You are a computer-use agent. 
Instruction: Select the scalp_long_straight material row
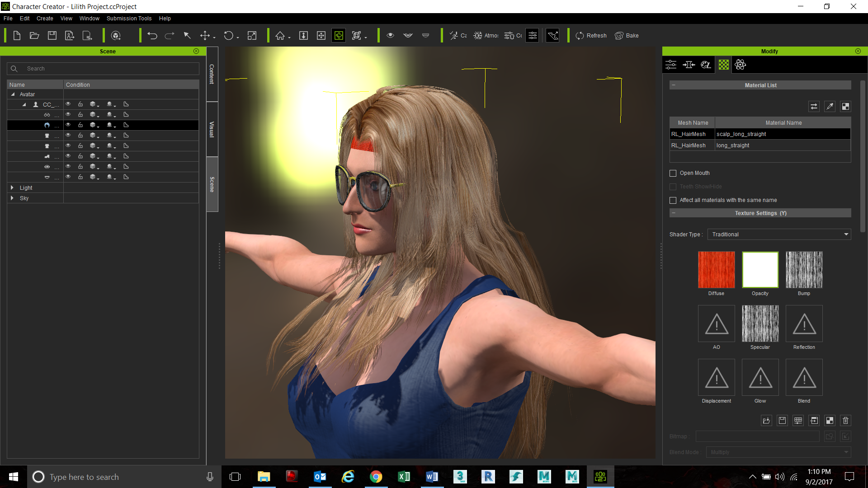(760, 134)
